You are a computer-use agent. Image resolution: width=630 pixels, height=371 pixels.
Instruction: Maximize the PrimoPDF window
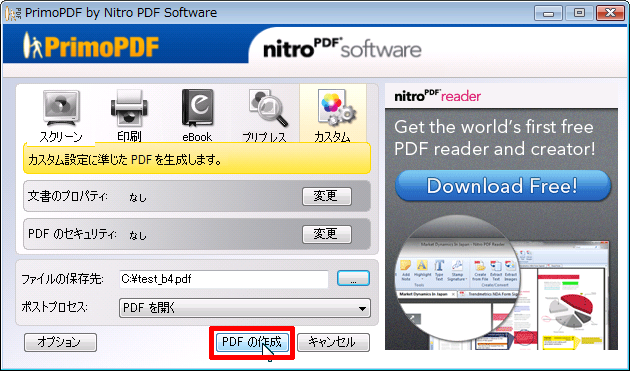[x=579, y=13]
